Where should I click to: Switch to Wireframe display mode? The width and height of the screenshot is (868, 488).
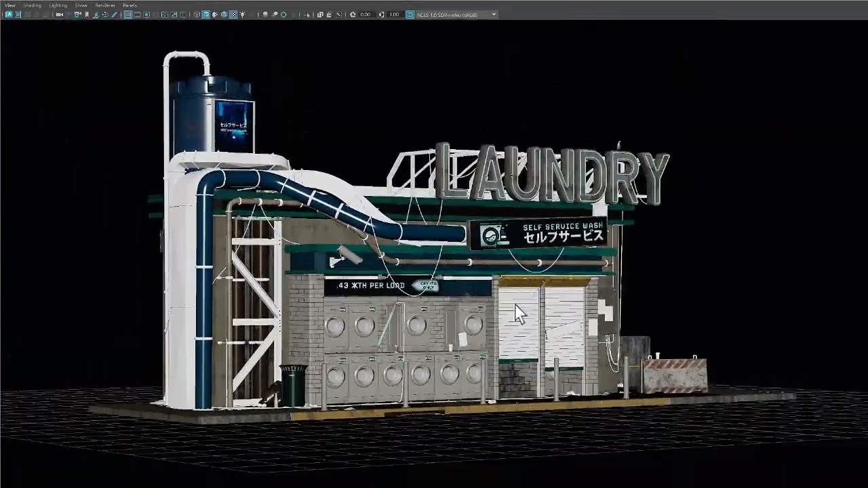197,14
